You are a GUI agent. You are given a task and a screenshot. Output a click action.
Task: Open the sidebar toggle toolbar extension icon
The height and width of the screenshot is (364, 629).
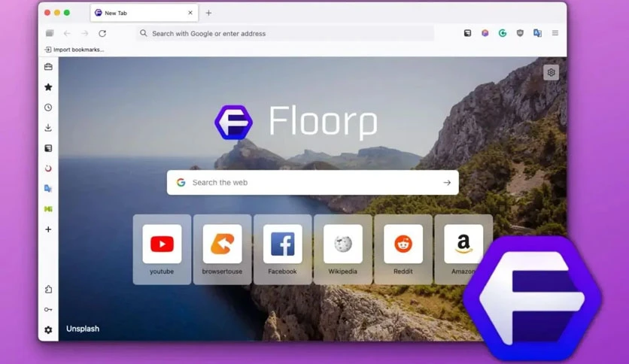click(467, 33)
